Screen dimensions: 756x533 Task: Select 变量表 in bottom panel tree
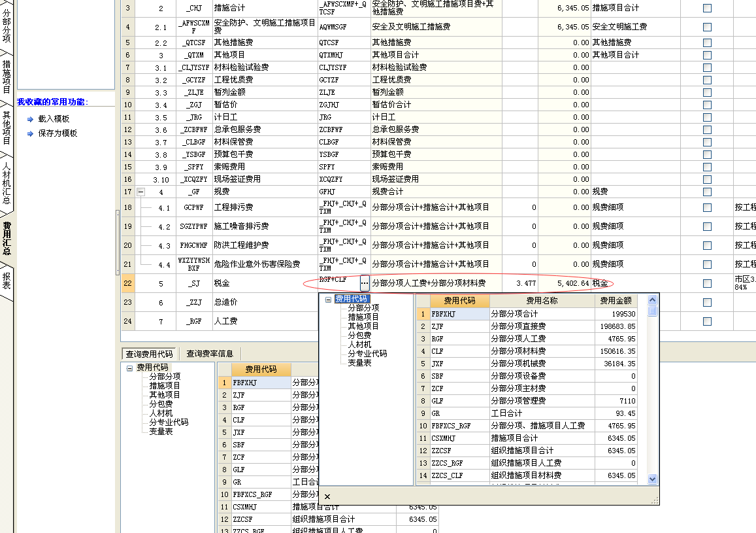click(x=161, y=431)
